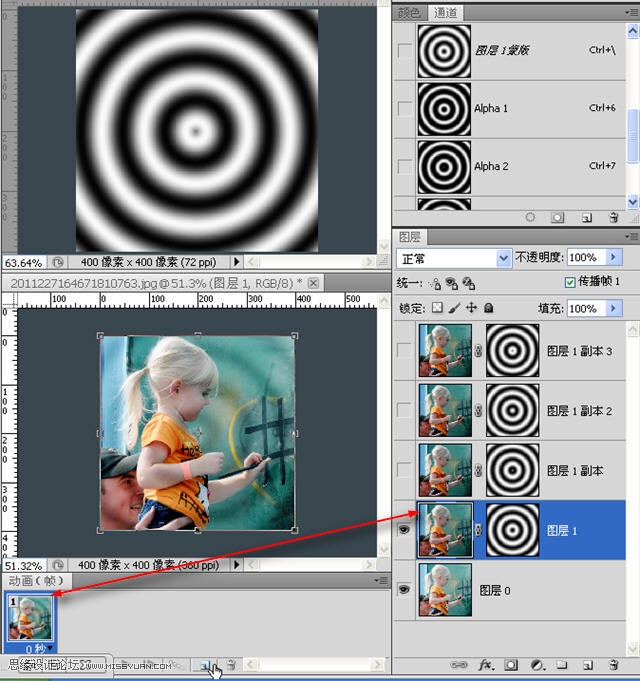This screenshot has width=640, height=681.
Task: Open status menu arrow after 360 ppi
Action: [x=236, y=565]
